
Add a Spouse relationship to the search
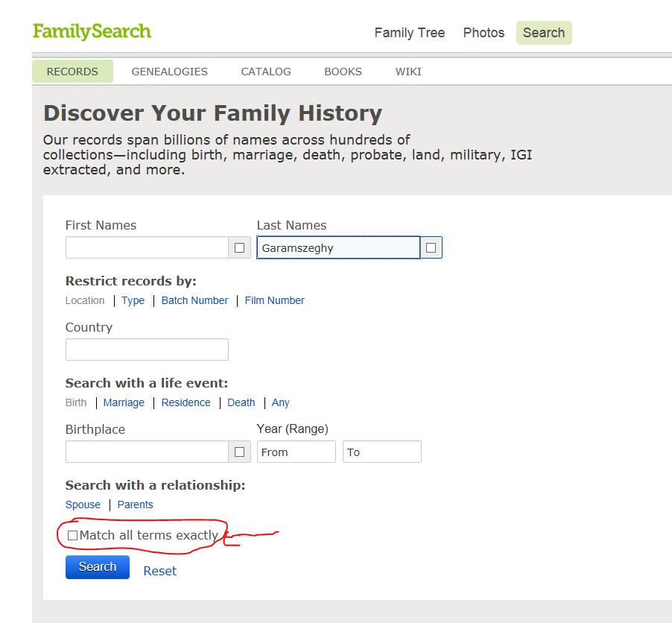(x=83, y=505)
